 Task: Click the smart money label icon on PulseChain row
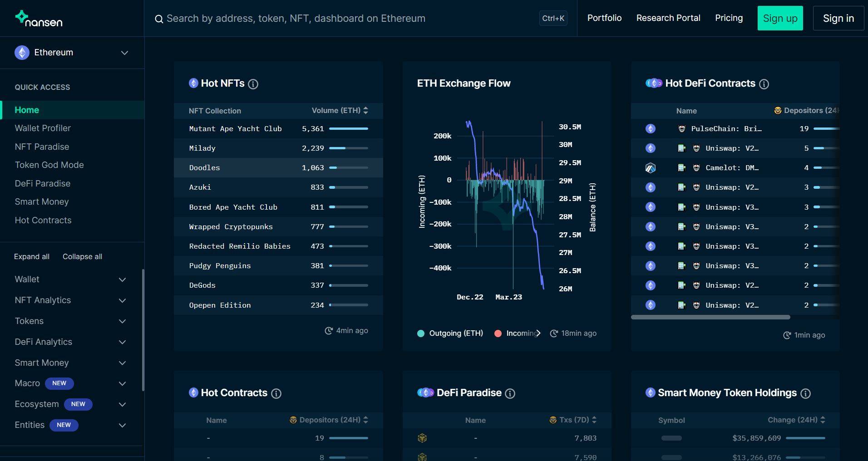(681, 128)
